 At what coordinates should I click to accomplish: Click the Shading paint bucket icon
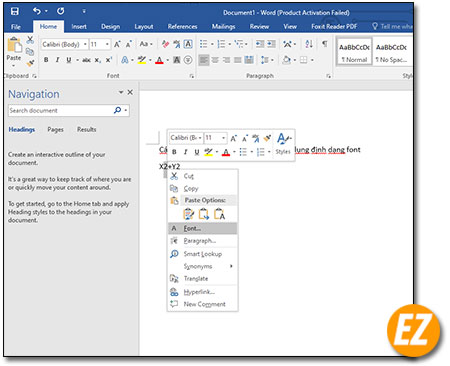coord(286,60)
